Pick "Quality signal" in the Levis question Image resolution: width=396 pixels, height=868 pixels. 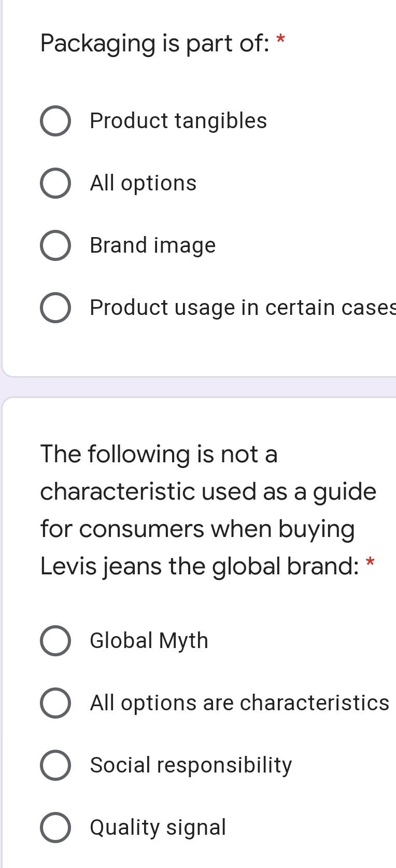coord(55,828)
